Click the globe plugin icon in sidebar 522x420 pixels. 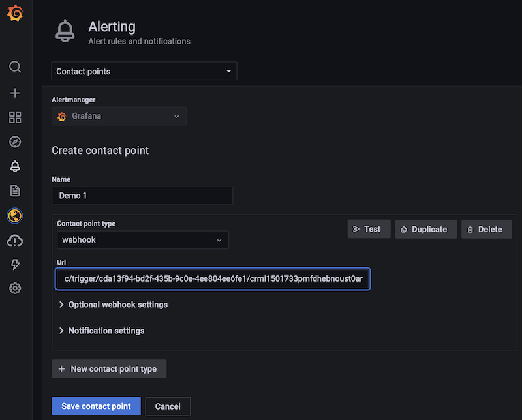(15, 215)
